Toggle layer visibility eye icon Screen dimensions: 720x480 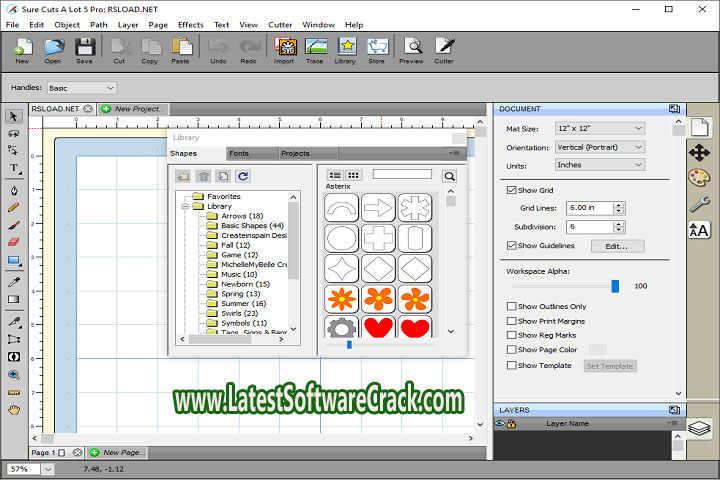(x=500, y=424)
